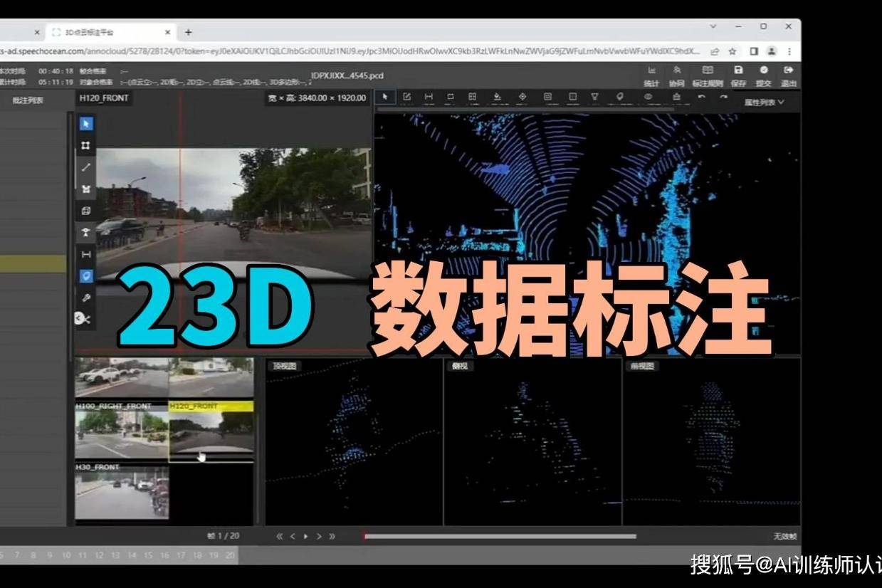Jump to frame 10 in the bottom timeline
882x588 pixels.
tap(66, 555)
